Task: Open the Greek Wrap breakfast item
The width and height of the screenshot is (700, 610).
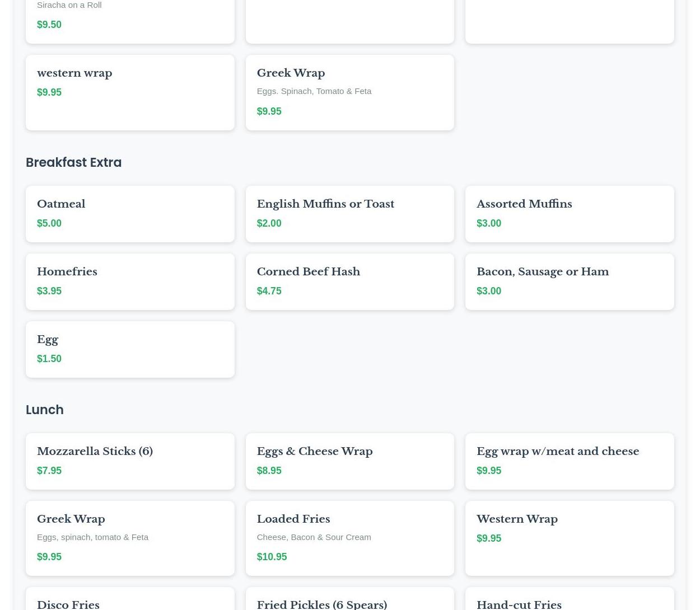Action: [349, 92]
